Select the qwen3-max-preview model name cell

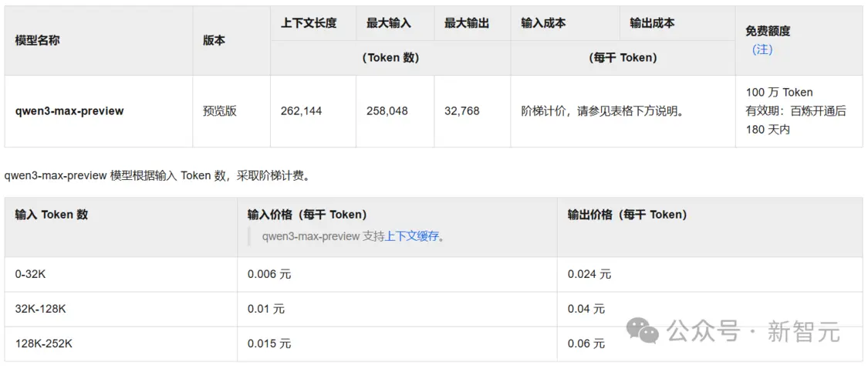tap(69, 110)
